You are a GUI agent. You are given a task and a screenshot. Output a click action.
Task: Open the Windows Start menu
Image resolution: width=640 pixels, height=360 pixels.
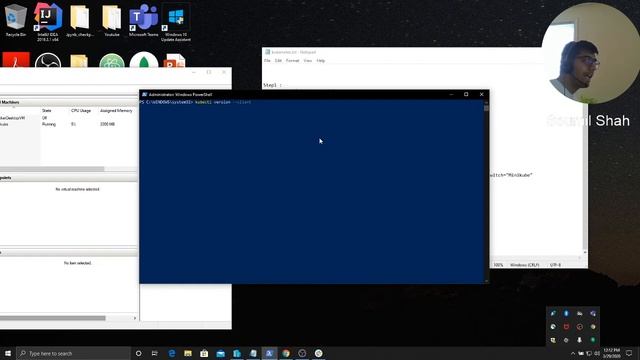click(x=8, y=353)
